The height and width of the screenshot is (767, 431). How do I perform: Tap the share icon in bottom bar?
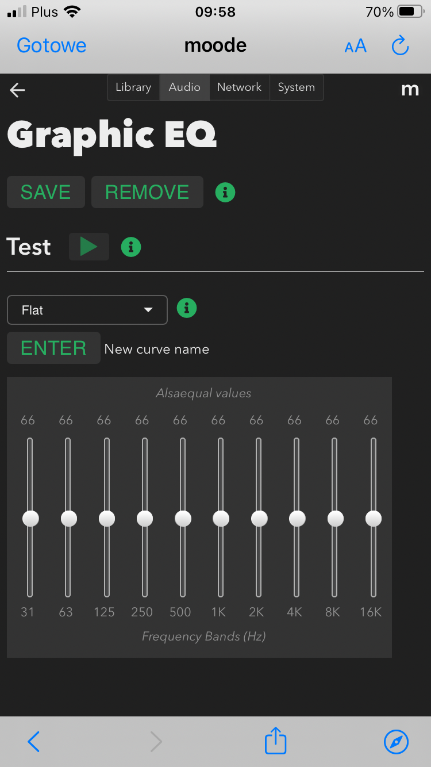pos(275,741)
